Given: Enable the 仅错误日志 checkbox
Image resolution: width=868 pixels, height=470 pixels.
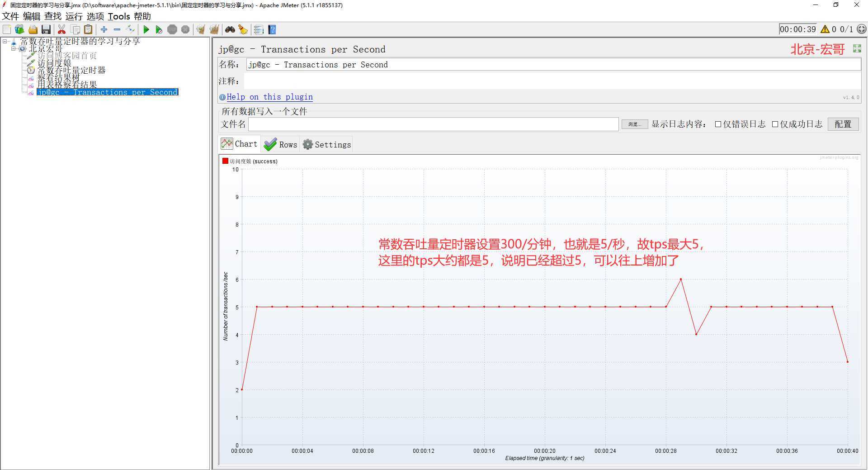Looking at the screenshot, I should 718,124.
